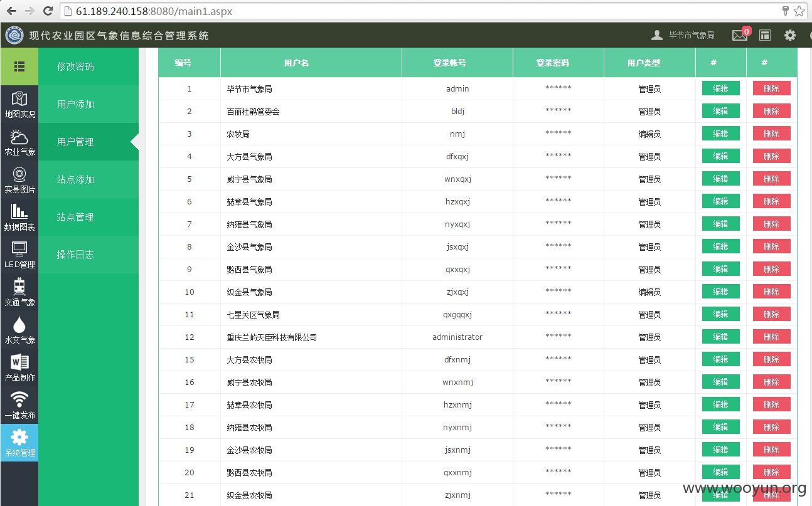Delete the 赫章县农牧局 hzxnmj user
Screen dimensions: 812x506
[771, 404]
